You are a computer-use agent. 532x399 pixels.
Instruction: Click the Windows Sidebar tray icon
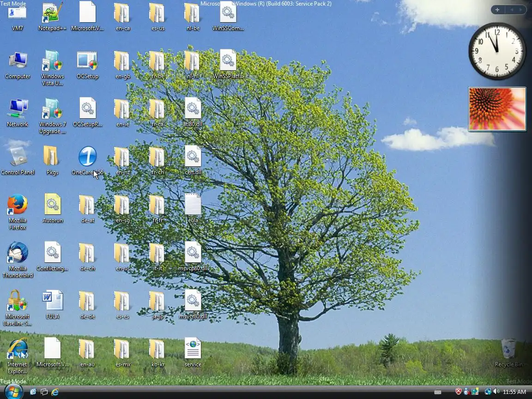tap(475, 392)
